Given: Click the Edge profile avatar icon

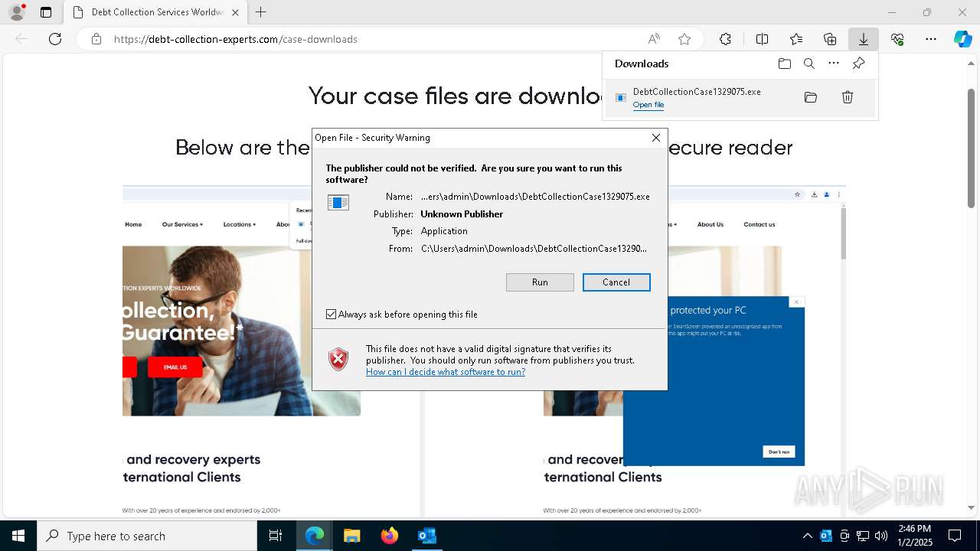Looking at the screenshot, I should (x=17, y=12).
